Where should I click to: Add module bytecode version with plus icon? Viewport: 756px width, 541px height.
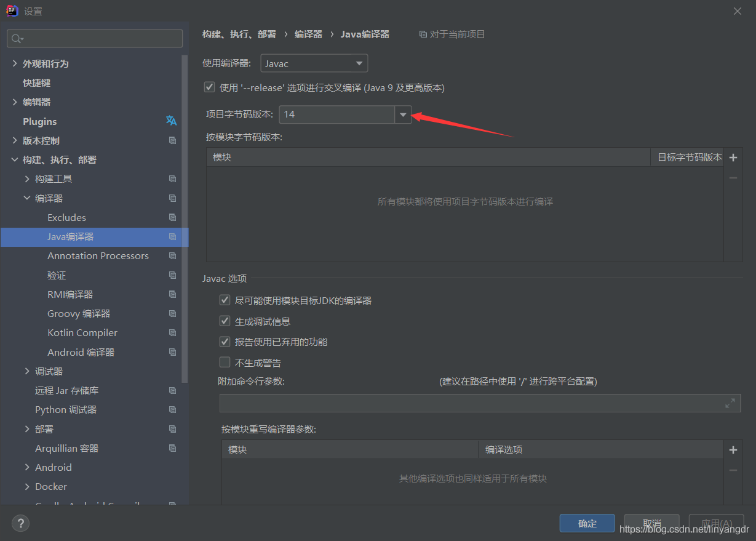tap(733, 158)
